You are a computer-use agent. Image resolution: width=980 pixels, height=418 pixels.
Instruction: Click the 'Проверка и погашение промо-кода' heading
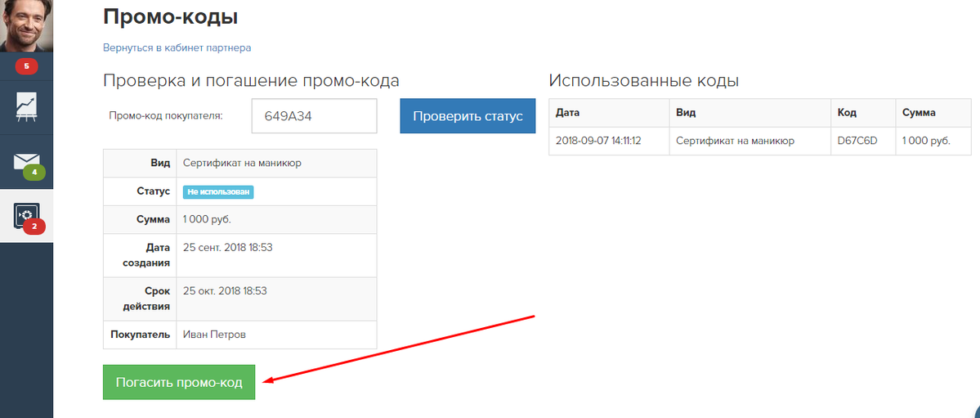251,81
